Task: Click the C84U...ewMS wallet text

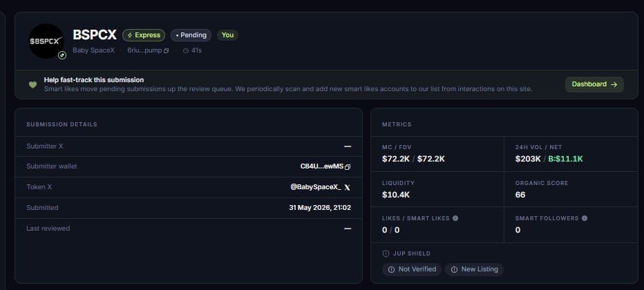Action: click(322, 166)
